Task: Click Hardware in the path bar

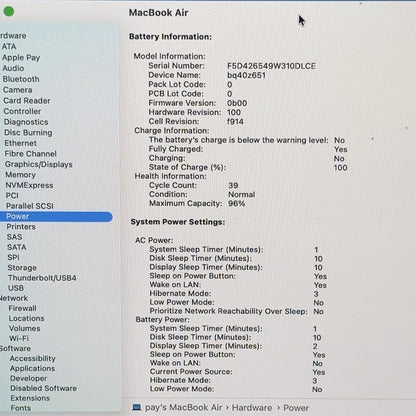Action: tap(252, 408)
